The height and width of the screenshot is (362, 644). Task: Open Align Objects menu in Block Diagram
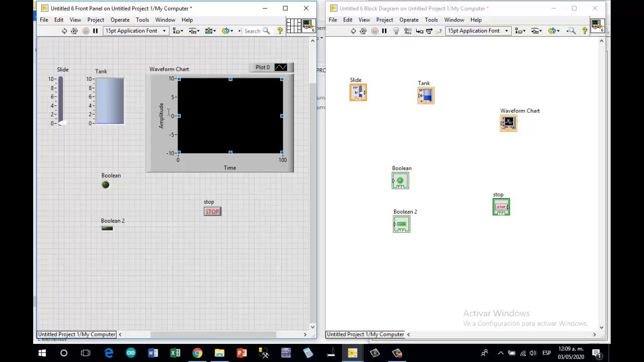(520, 31)
